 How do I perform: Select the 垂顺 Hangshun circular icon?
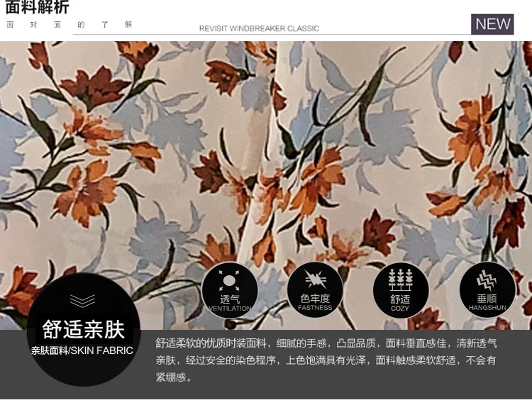(487, 289)
